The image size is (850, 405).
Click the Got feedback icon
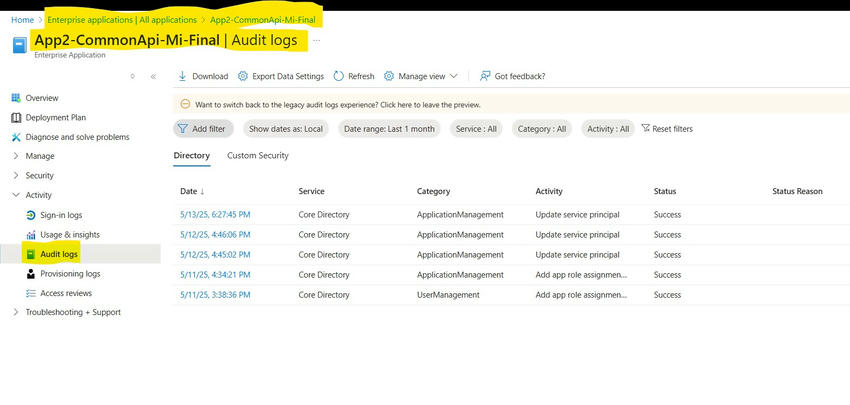(x=485, y=76)
